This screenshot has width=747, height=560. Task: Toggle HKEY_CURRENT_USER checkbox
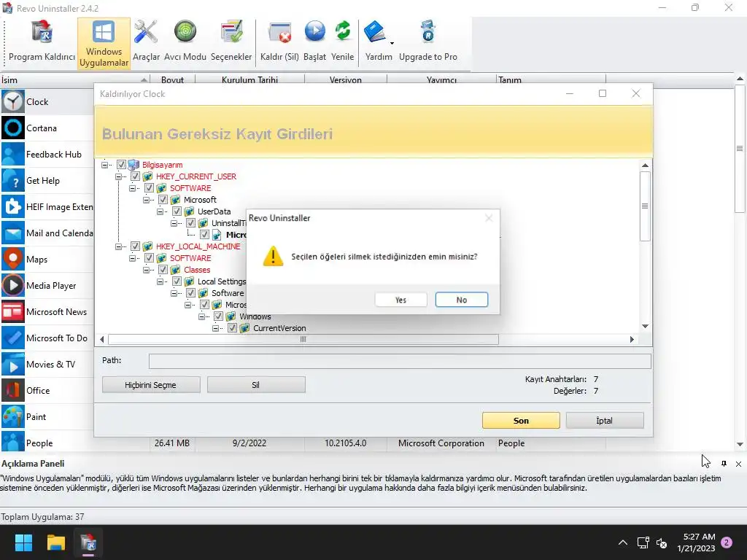pyautogui.click(x=135, y=176)
